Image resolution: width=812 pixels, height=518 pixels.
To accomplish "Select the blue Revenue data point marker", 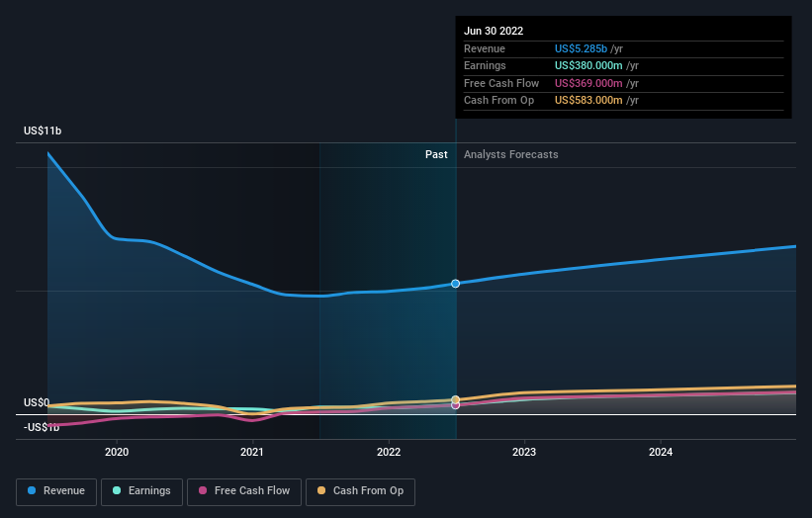I will tap(455, 284).
